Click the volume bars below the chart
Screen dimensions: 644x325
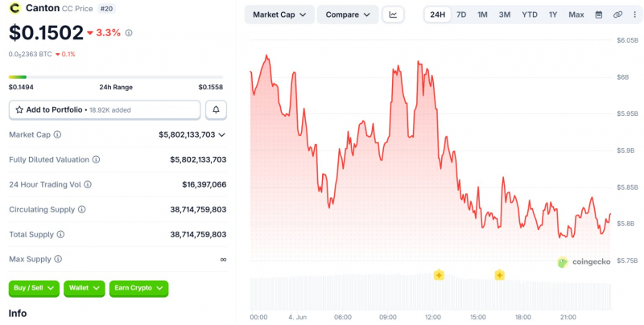[x=430, y=292]
